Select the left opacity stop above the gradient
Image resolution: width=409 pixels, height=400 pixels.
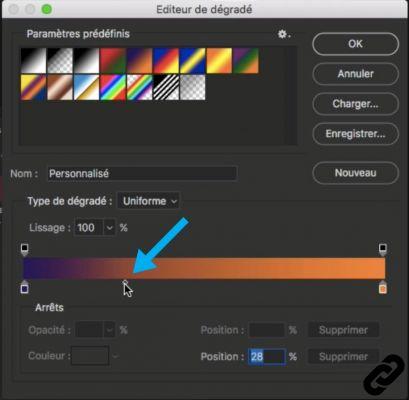[x=24, y=249]
